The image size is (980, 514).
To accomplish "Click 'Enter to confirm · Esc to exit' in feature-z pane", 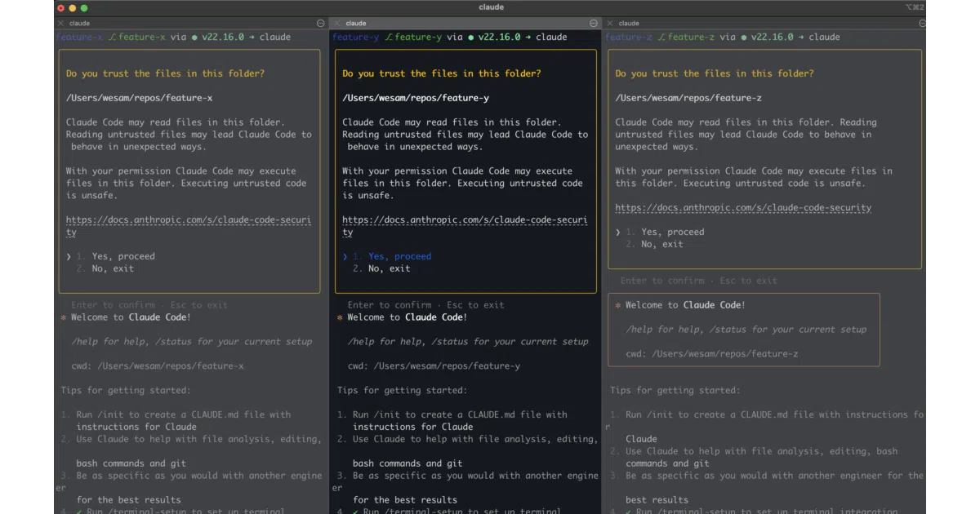I will click(x=698, y=281).
